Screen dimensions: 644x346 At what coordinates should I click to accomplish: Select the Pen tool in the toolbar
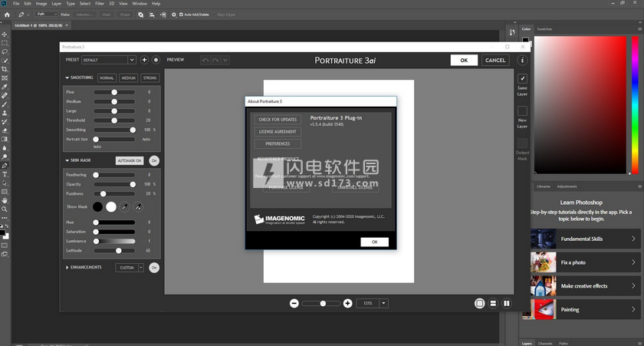[x=5, y=166]
